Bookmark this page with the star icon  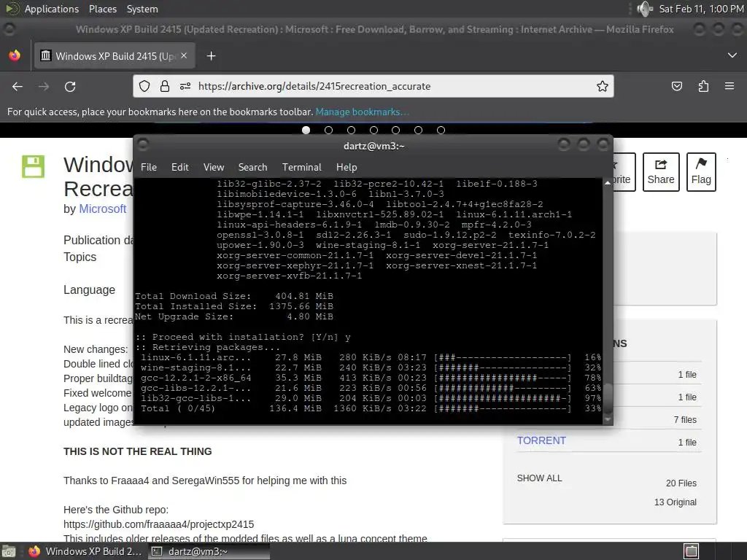click(x=602, y=86)
